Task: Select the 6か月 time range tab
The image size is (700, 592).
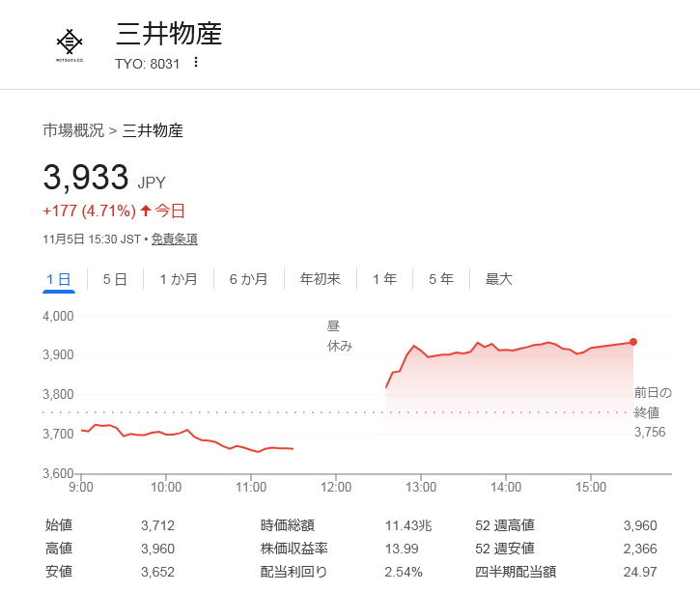Action: point(248,279)
